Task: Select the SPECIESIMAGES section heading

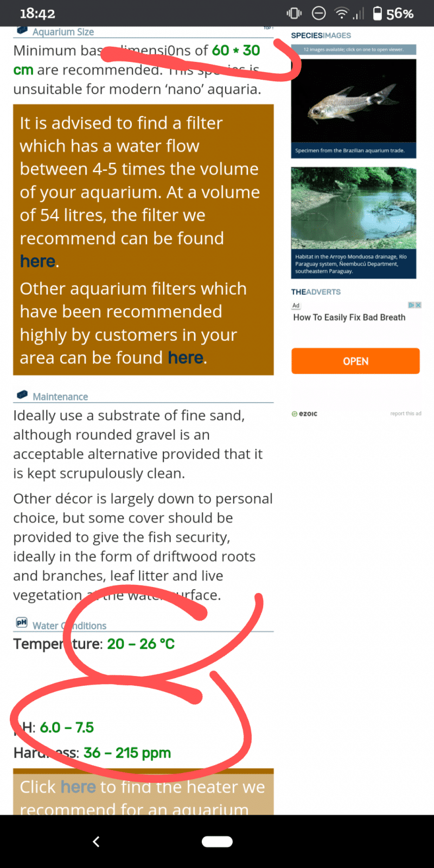Action: [x=322, y=35]
